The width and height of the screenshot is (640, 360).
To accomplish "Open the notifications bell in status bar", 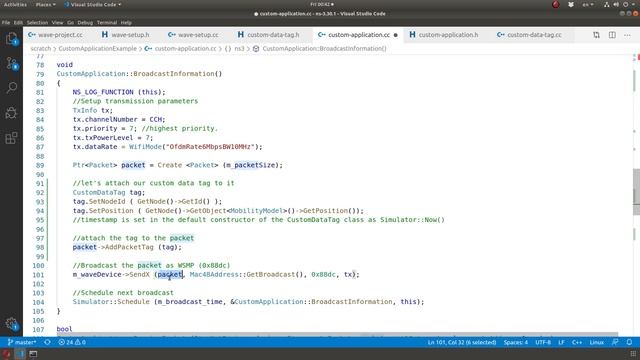I will coord(629,342).
